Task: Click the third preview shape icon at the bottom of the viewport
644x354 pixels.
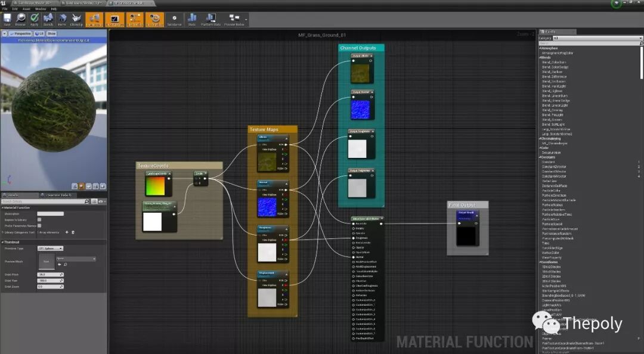Action: coord(88,187)
